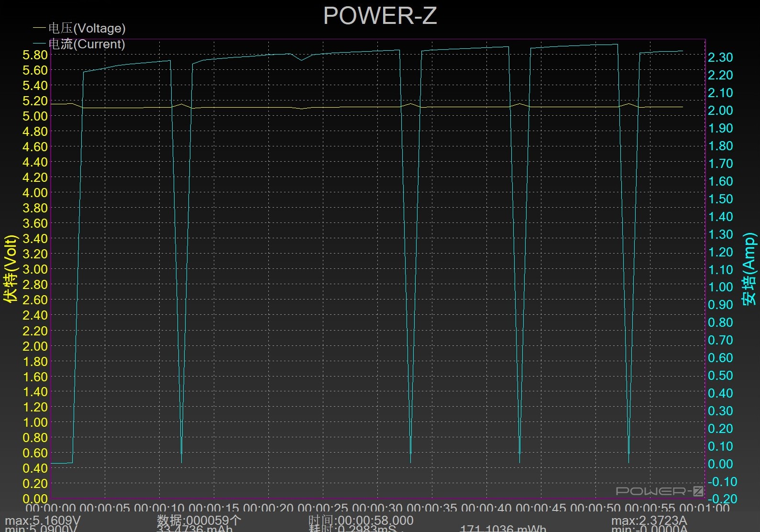This screenshot has height=532, width=760.
Task: Click the 00:00:15 time axis label
Action: (214, 508)
